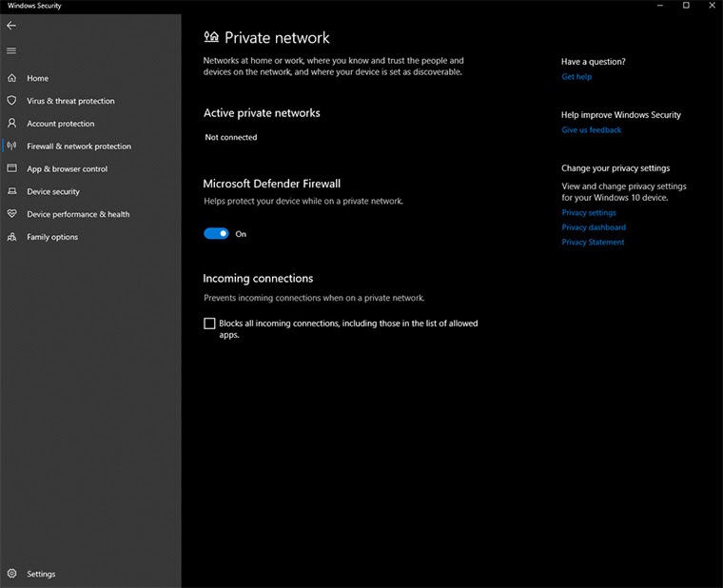Click the Active private networks heading

262,113
